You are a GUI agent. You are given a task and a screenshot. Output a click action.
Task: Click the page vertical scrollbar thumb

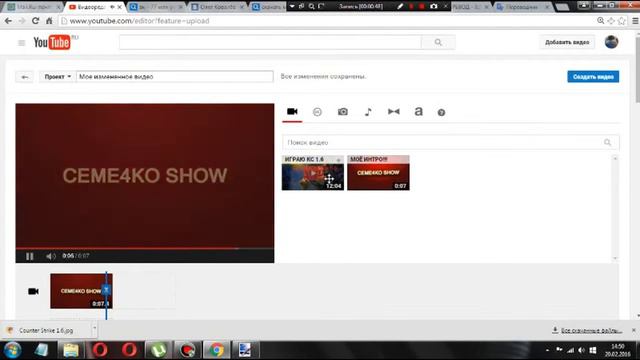point(637,69)
